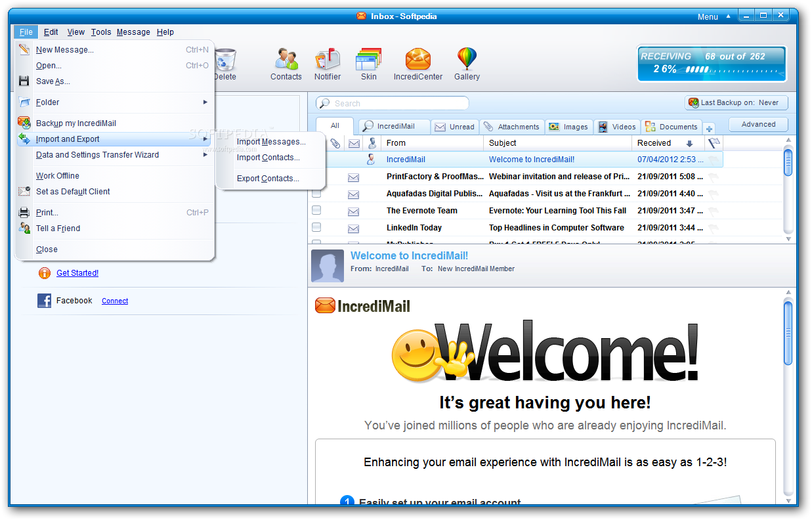Click the envelope icon on LinkedIn Today row

[353, 228]
